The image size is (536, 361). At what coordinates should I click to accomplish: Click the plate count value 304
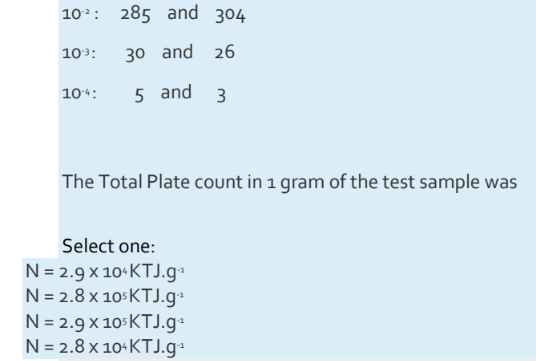[230, 15]
